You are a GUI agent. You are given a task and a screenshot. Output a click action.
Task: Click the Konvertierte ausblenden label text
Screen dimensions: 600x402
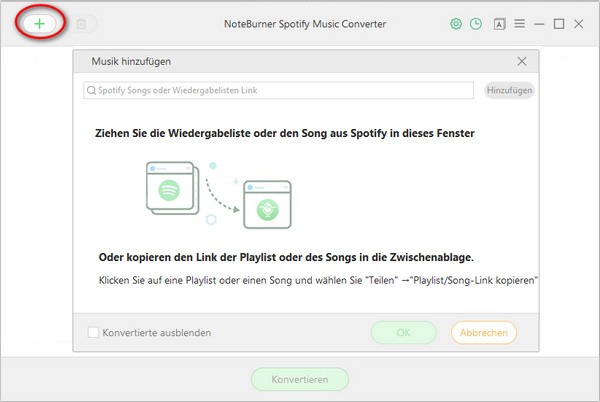pos(157,332)
